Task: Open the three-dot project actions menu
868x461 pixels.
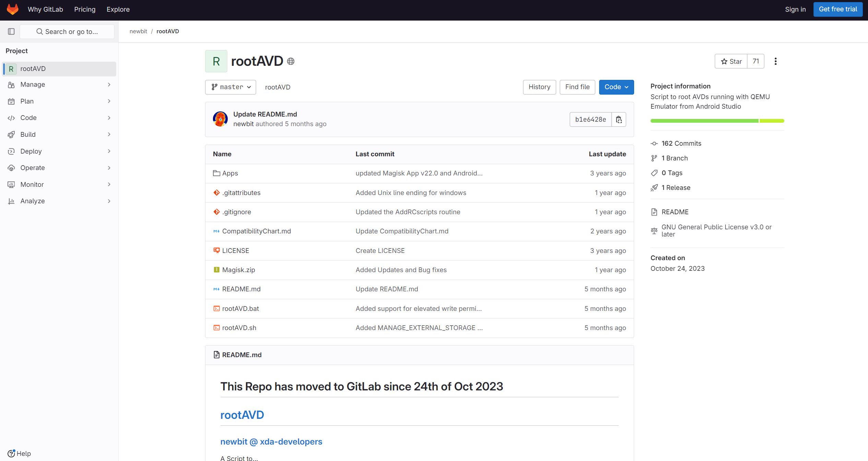Action: tap(775, 61)
